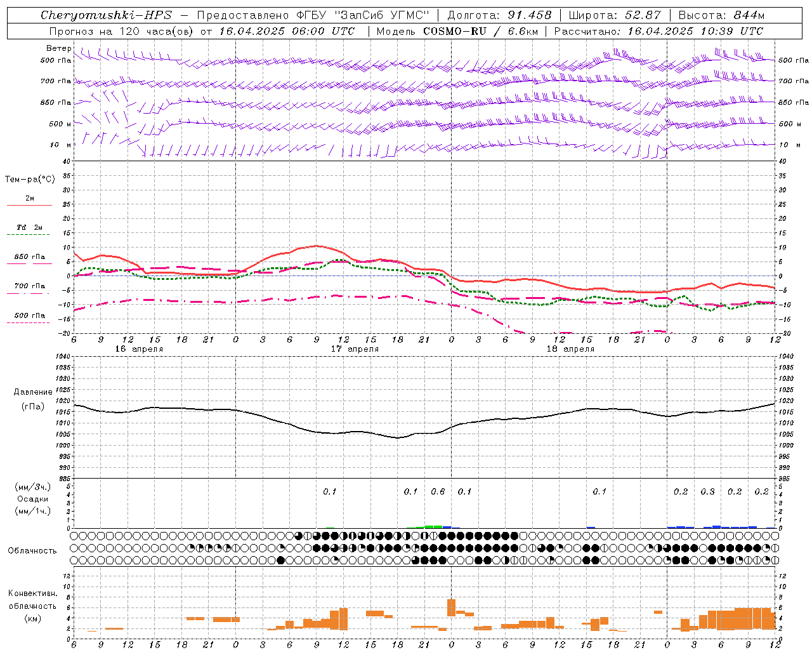Click the Долгота: 91.458 value
812x650 pixels.
pos(499,15)
